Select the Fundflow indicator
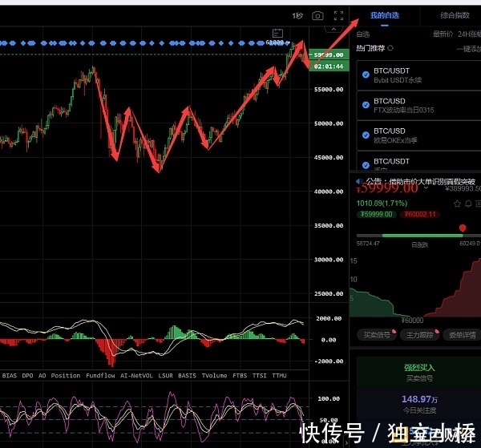 (x=100, y=376)
